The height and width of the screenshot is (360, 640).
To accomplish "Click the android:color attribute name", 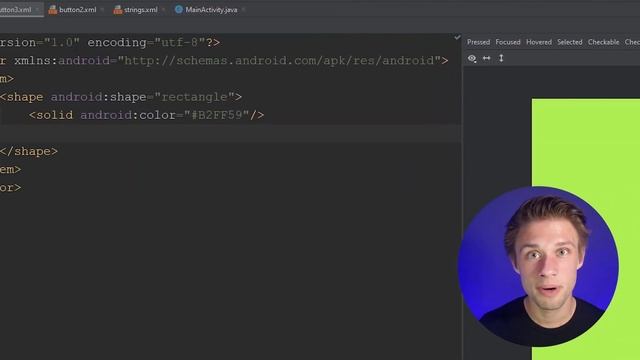I will click(128, 115).
